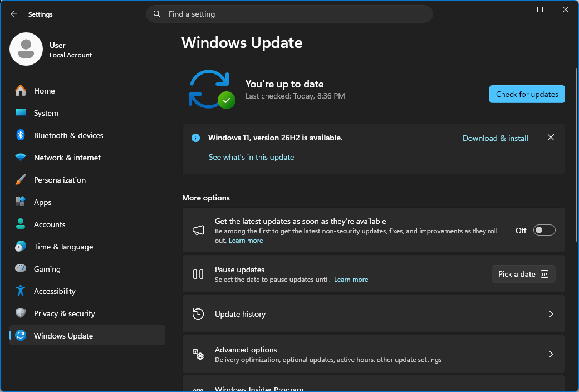Select Windows Update in sidebar
The height and width of the screenshot is (392, 579).
pos(87,335)
